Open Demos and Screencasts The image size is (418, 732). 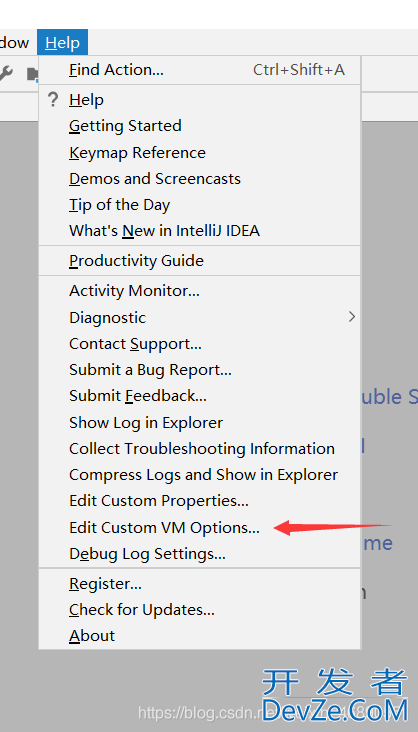(x=199, y=179)
